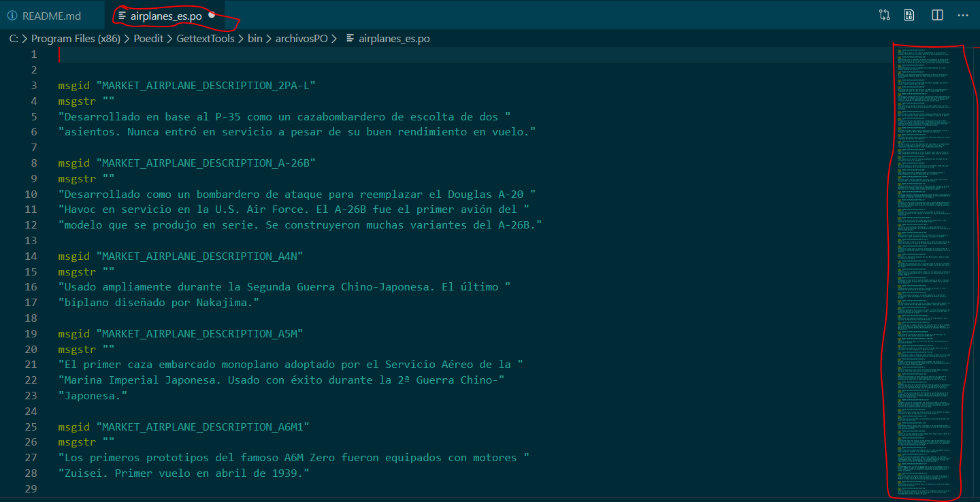
Task: Open the GettextTools breadcrumb folder
Action: pos(206,39)
